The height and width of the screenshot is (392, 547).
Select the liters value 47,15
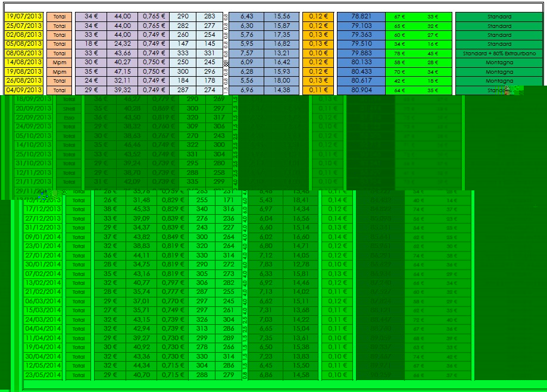pos(123,72)
